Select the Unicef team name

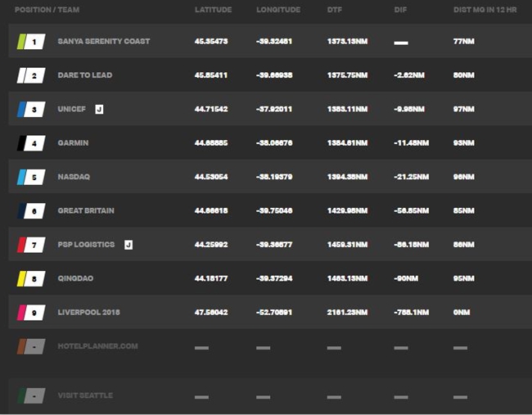tap(71, 109)
